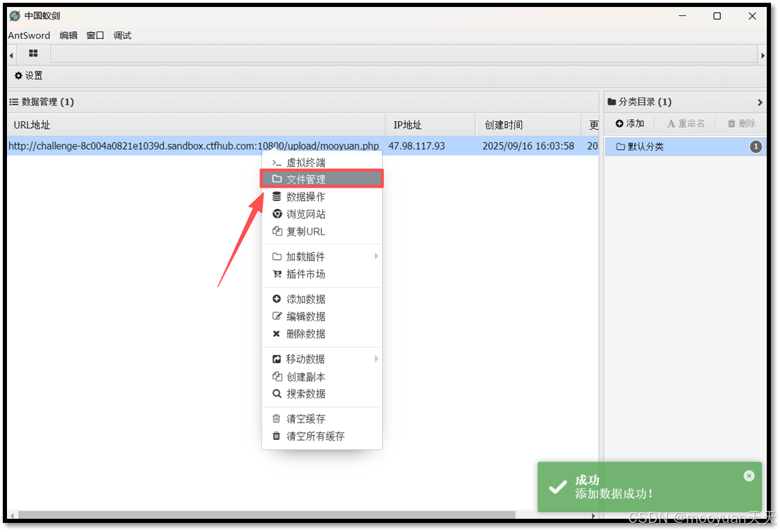This screenshot has height=532, width=780.
Task: Open the 窗口 menu
Action: click(x=95, y=36)
